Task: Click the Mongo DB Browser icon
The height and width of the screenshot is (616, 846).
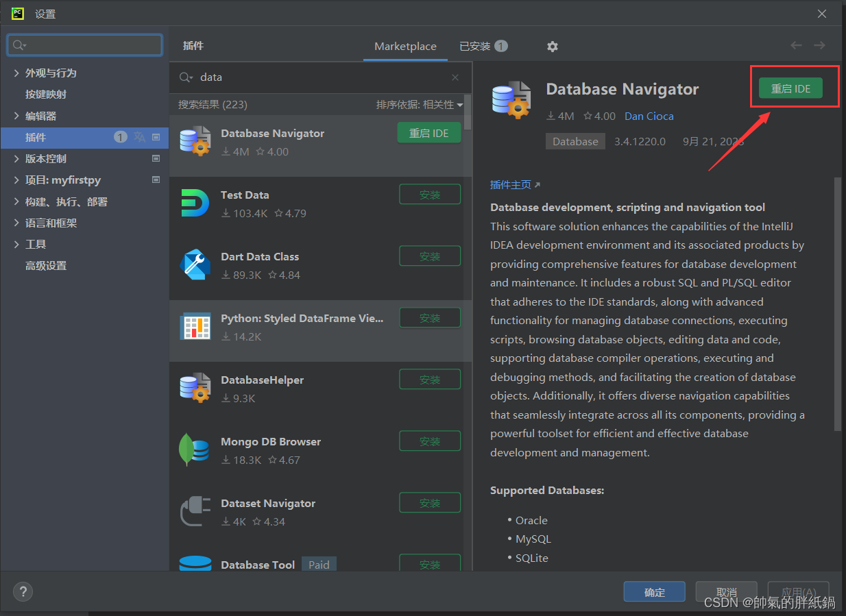Action: (x=194, y=449)
